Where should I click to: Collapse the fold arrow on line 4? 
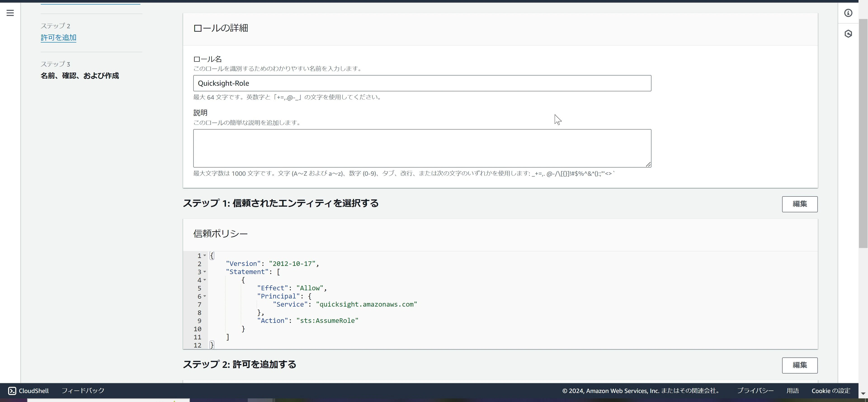(205, 280)
